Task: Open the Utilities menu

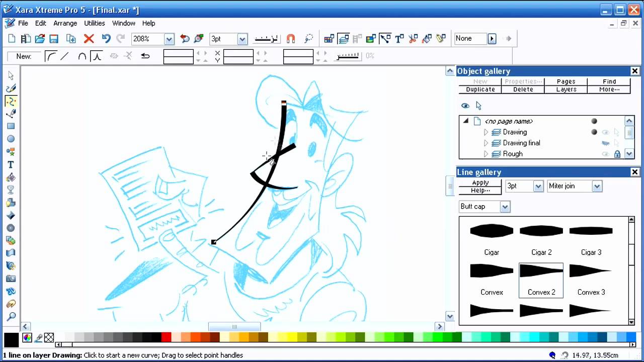Action: pos(95,23)
